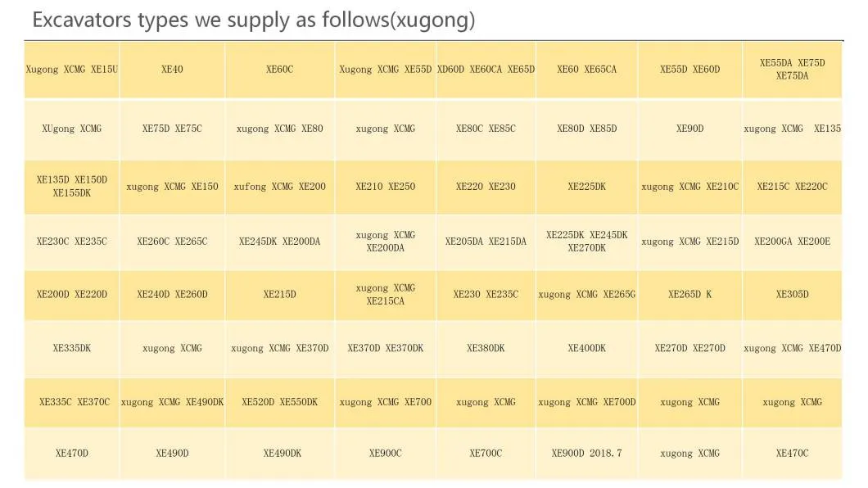This screenshot has height=488, width=868.
Task: Select the XE900C cell
Action: [x=385, y=453]
